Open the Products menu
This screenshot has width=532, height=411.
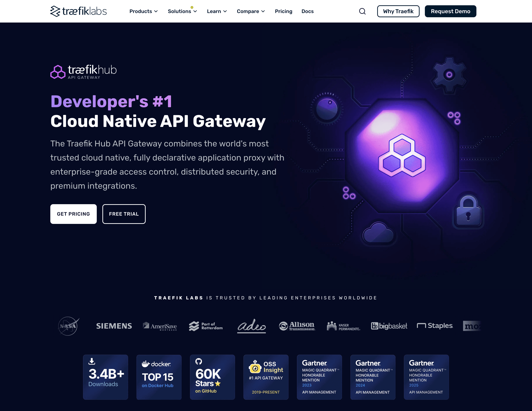144,11
